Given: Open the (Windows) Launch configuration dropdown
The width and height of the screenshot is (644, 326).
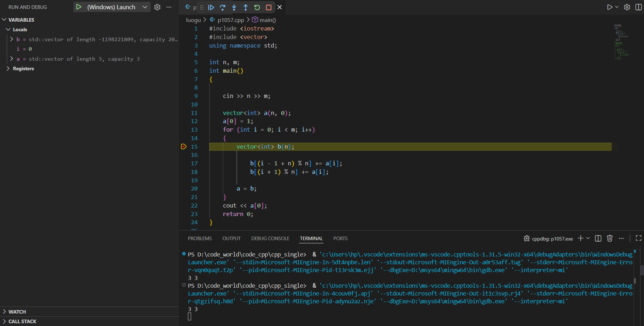Looking at the screenshot, I should 145,7.
